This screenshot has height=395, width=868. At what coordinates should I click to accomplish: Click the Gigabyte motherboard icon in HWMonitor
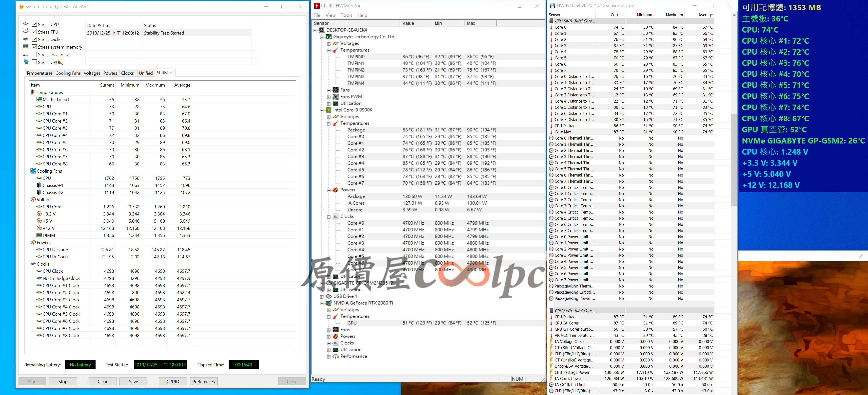point(329,37)
